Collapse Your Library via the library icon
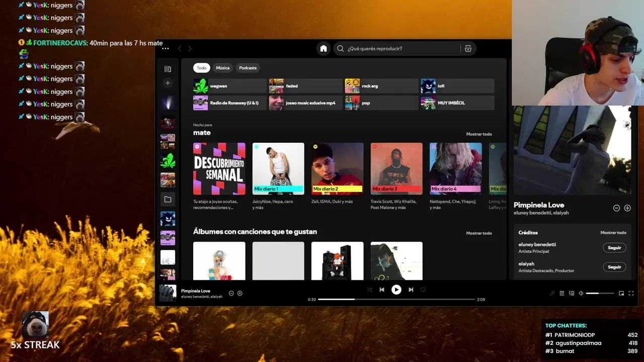 [x=168, y=69]
